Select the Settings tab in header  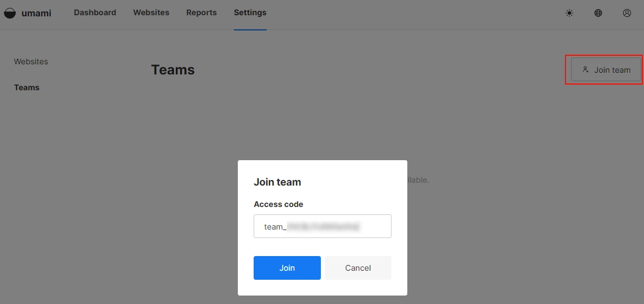tap(250, 12)
